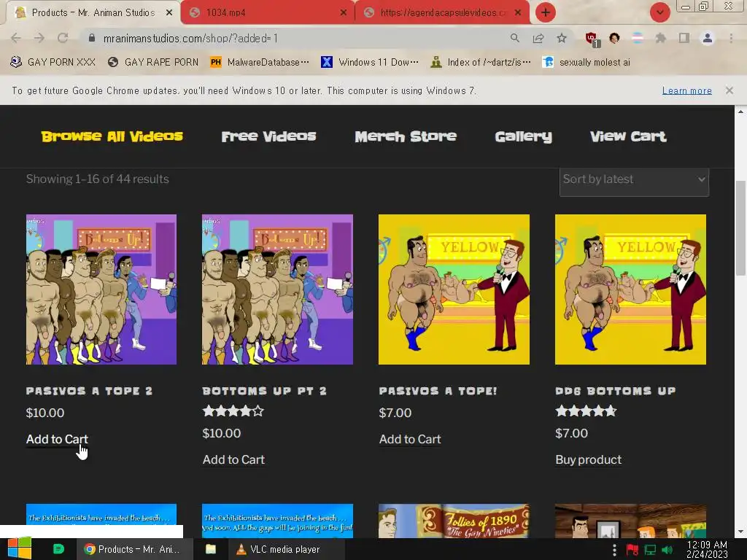Open the DDG Bottoms Up product title
Image resolution: width=747 pixels, height=560 pixels.
tap(616, 391)
